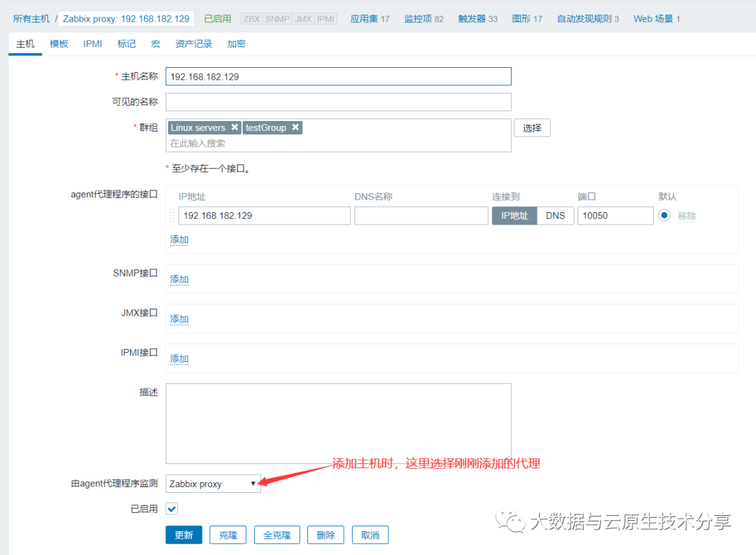Click the 已启用 status link
Viewport: 756px width, 555px height.
[218, 19]
